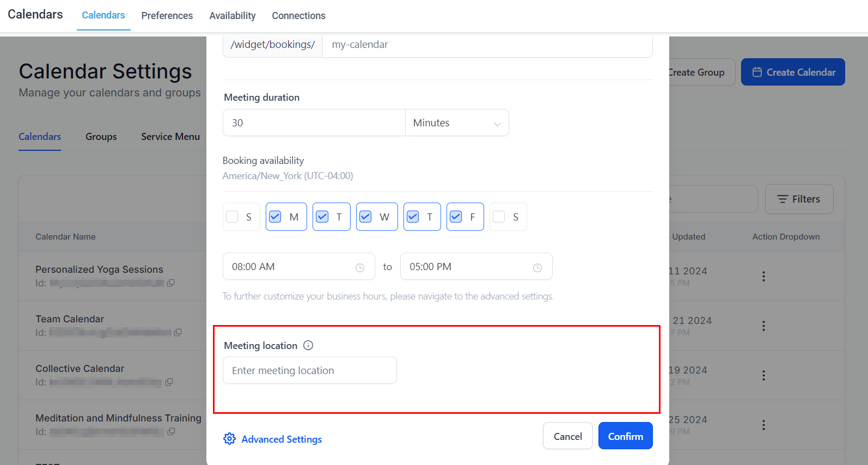Viewport: 868px width, 465px height.
Task: Click the Enter meeting location field
Action: pyautogui.click(x=309, y=371)
